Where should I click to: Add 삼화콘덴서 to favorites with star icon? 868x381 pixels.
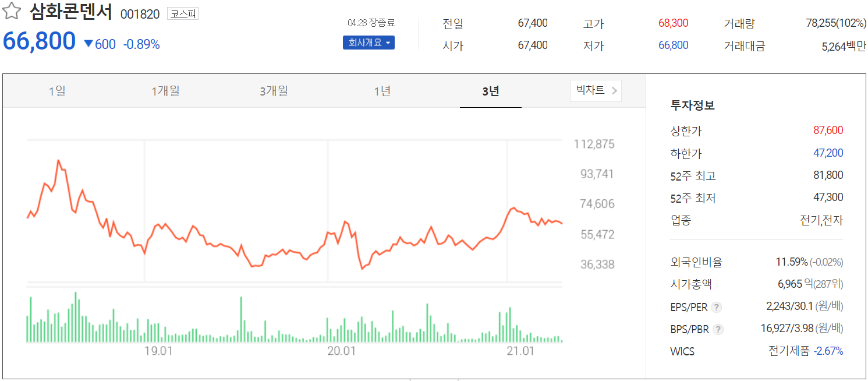pos(12,12)
